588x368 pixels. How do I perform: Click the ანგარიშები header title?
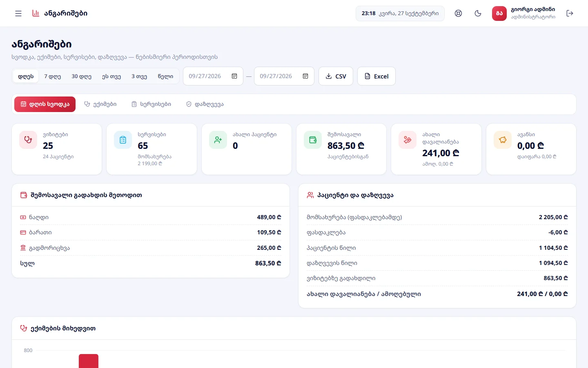point(66,13)
